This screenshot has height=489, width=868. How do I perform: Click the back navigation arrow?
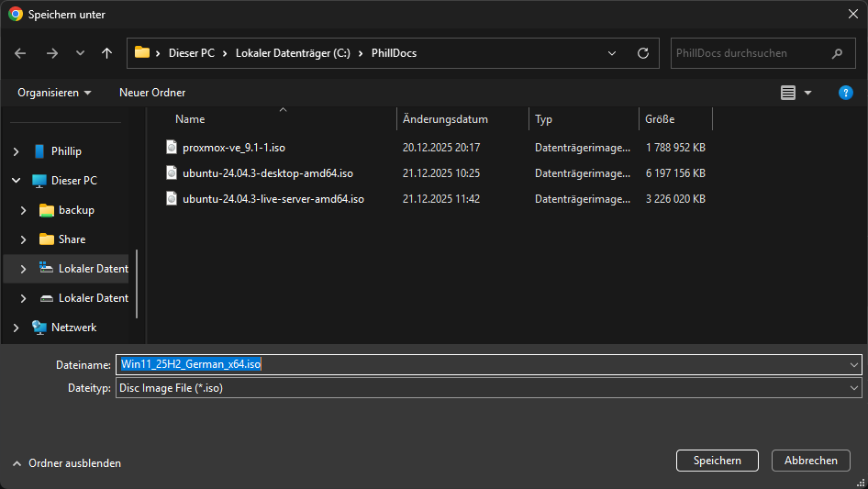[20, 53]
